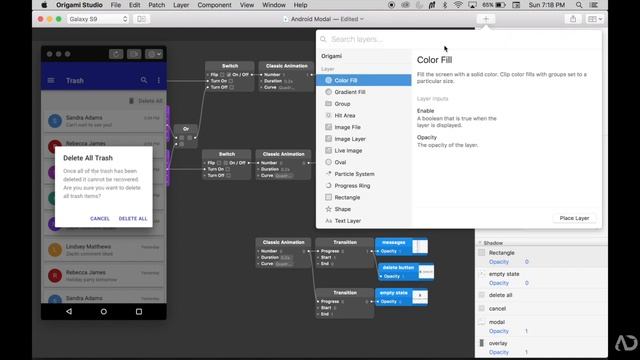This screenshot has height=360, width=640.
Task: Open the File menu
Action: tap(116, 5)
